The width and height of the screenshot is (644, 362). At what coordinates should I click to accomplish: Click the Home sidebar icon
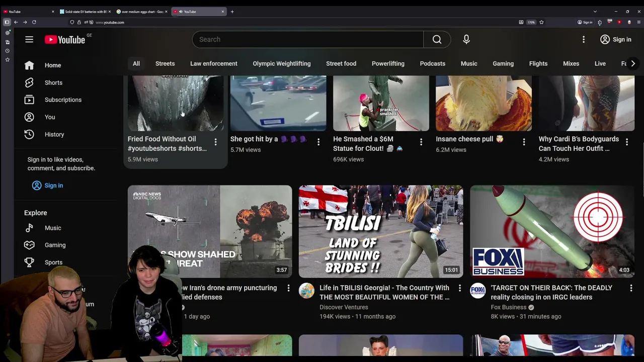pos(29,65)
